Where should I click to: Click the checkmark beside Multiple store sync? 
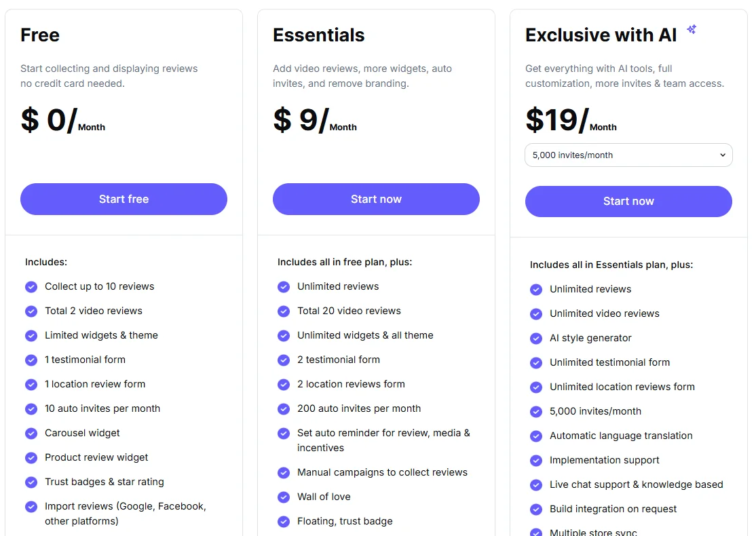(536, 532)
